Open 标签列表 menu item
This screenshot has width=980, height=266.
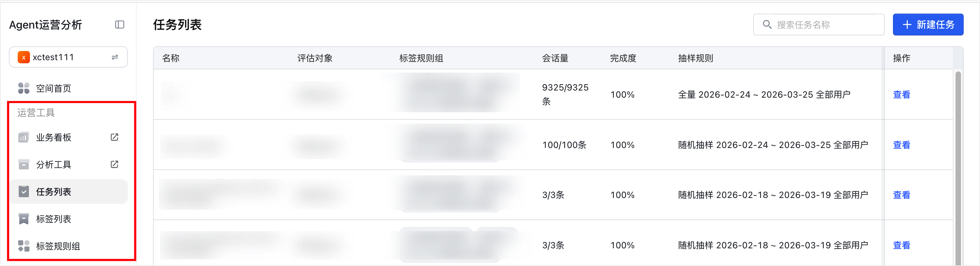(x=54, y=219)
